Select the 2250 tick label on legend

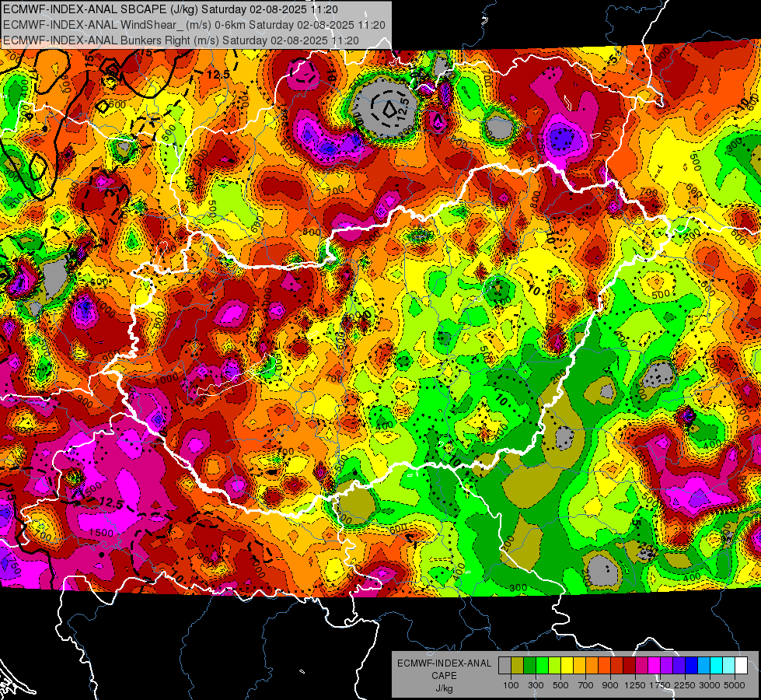click(685, 685)
